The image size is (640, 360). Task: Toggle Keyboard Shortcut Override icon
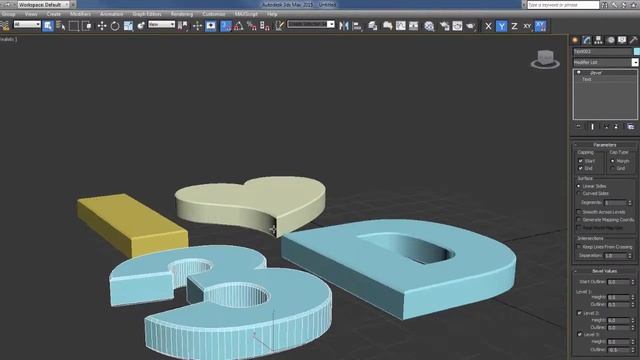coord(211,26)
